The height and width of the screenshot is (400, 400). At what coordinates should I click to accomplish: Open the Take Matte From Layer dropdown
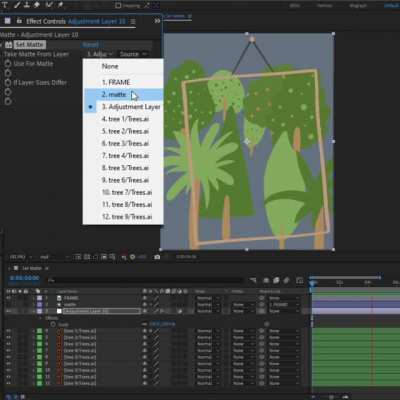pyautogui.click(x=100, y=54)
